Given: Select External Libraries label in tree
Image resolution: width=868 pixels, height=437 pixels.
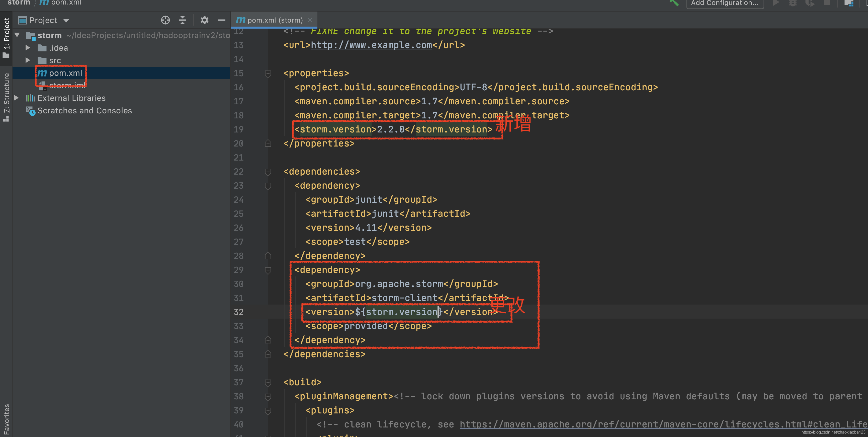Looking at the screenshot, I should point(71,98).
